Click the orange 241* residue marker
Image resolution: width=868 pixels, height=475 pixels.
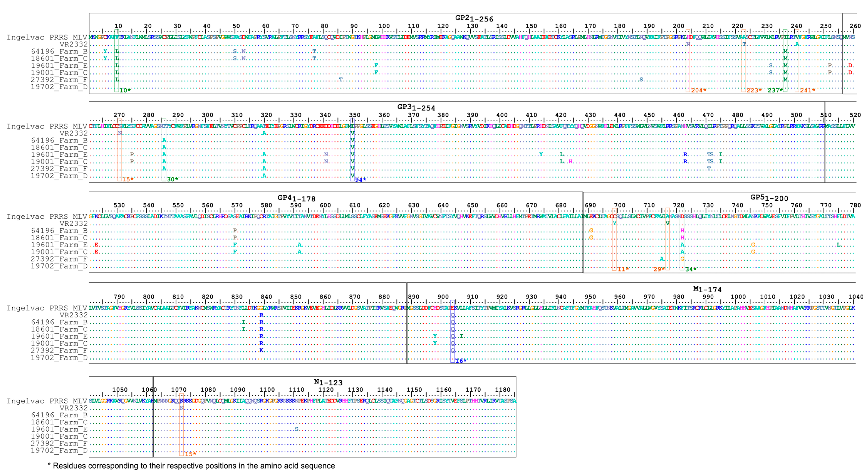[x=807, y=90]
